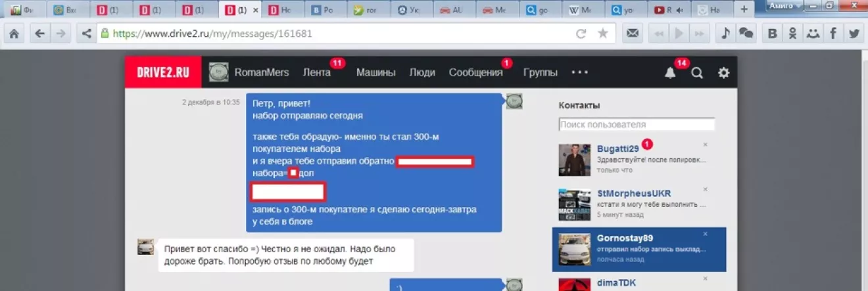The height and width of the screenshot is (291, 868).
Task: Open the Люди section
Action: (x=422, y=72)
